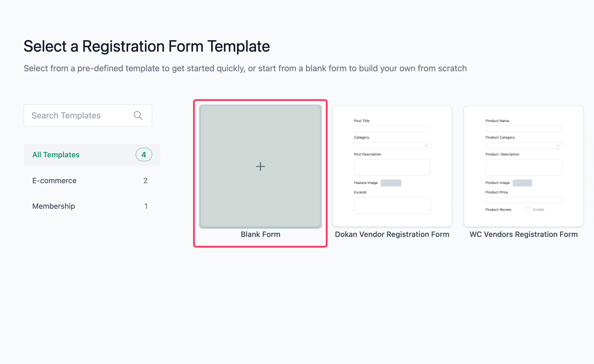This screenshot has width=594, height=364.
Task: Select the WC Vendors Registration Form title
Action: click(524, 234)
